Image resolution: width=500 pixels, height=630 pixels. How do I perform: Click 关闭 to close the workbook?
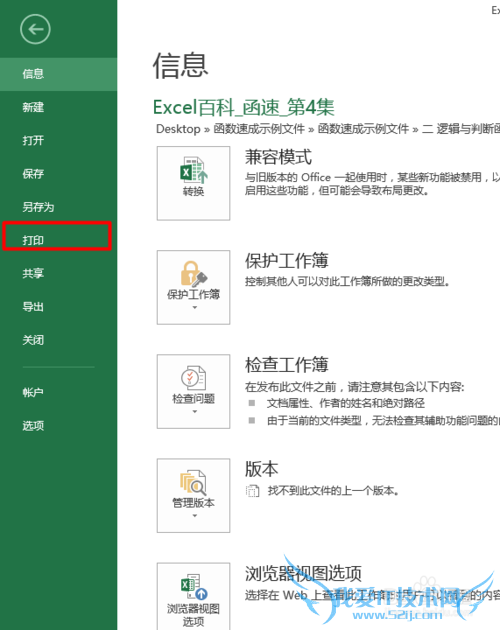[58, 340]
